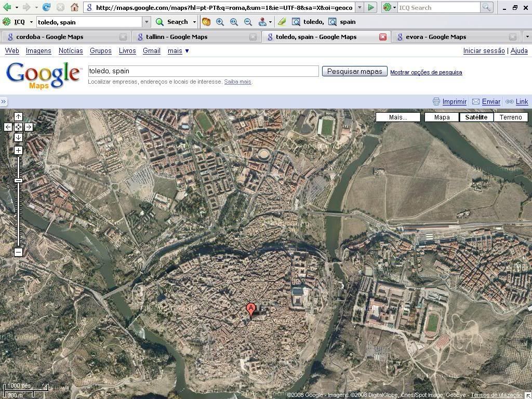The image size is (532, 399).
Task: Click the map zoom level slider handle
Action: pos(18,180)
